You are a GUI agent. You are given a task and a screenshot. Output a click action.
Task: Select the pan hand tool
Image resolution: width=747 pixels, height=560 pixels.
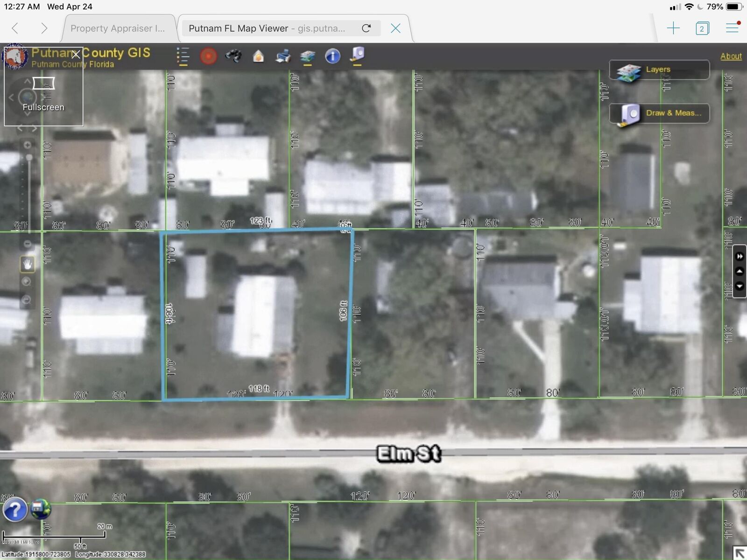click(x=27, y=264)
